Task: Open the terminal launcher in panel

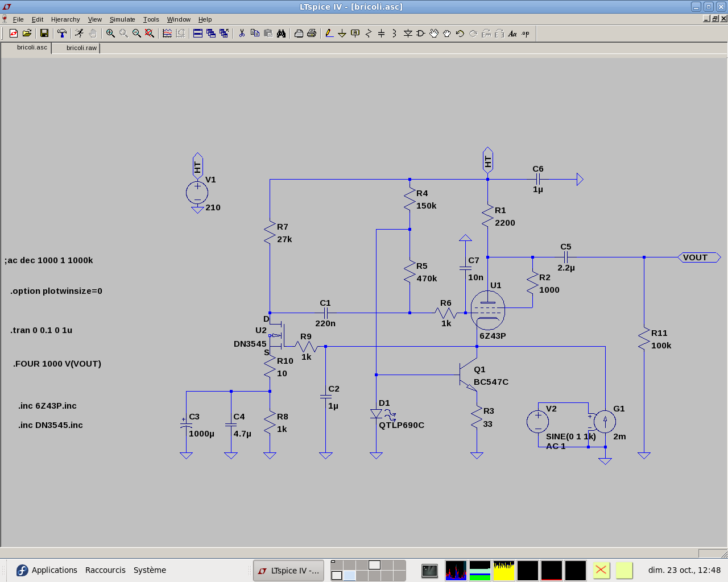Action: coord(430,571)
